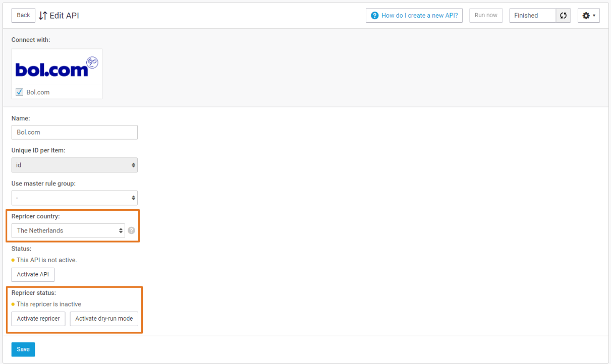Open the Unique ID per item dropdown
The width and height of the screenshot is (611, 364).
(74, 165)
